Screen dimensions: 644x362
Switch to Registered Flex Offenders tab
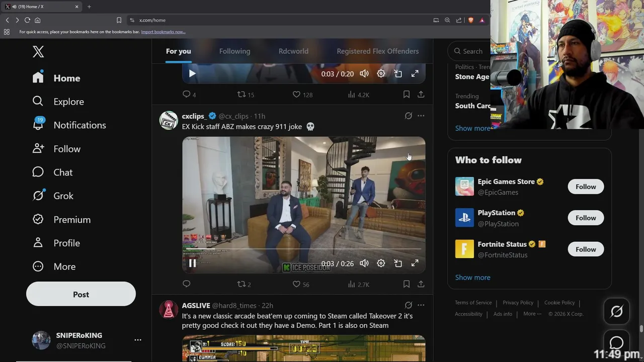(378, 51)
